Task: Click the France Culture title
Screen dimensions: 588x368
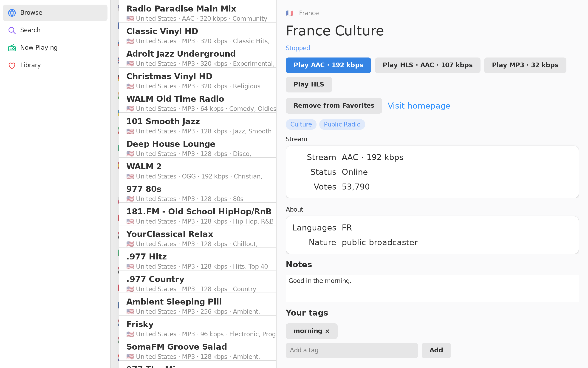Action: [x=335, y=31]
